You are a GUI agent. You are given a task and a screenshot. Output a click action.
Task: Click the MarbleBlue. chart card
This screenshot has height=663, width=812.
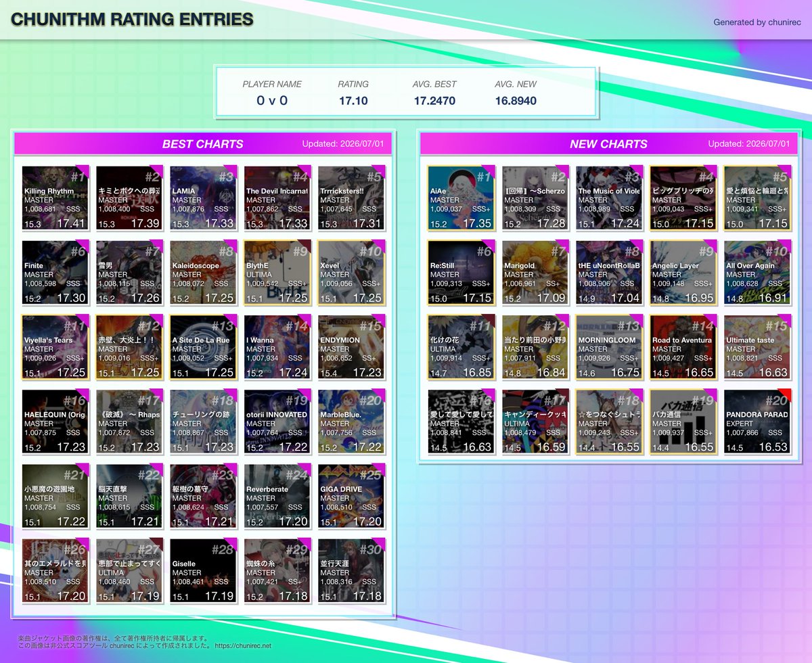pyautogui.click(x=351, y=421)
